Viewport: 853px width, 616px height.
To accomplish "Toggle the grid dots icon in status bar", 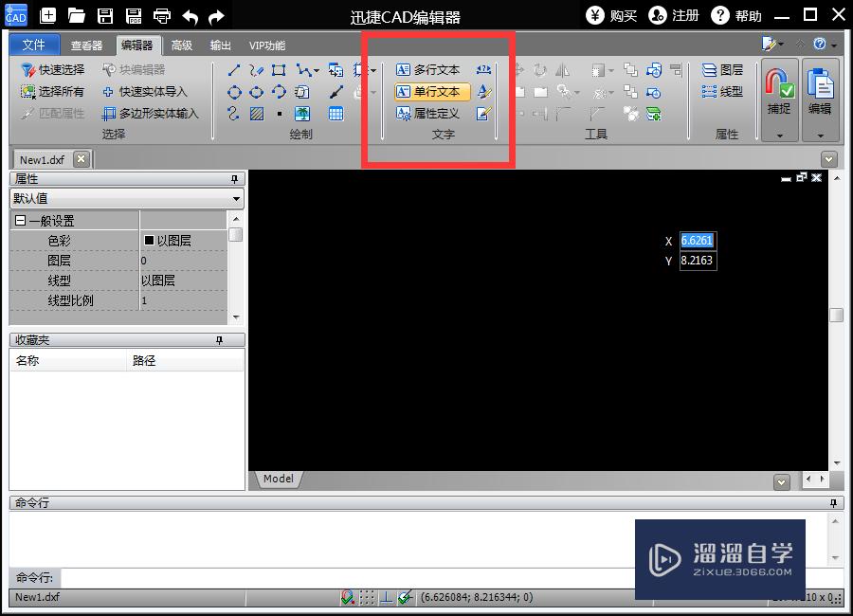I will pos(367,597).
